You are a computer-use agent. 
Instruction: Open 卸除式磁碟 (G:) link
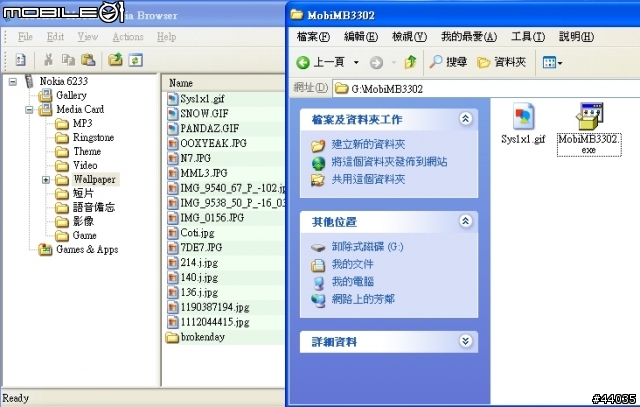tap(367, 247)
